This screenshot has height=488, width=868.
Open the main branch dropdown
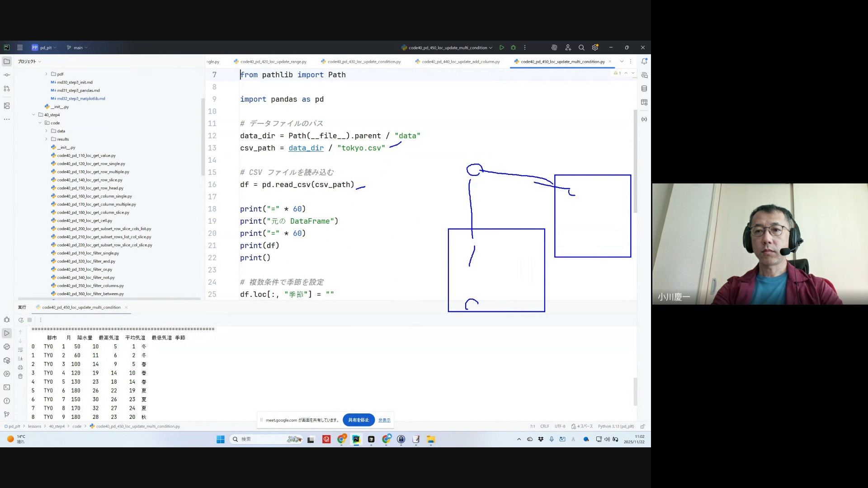(77, 47)
